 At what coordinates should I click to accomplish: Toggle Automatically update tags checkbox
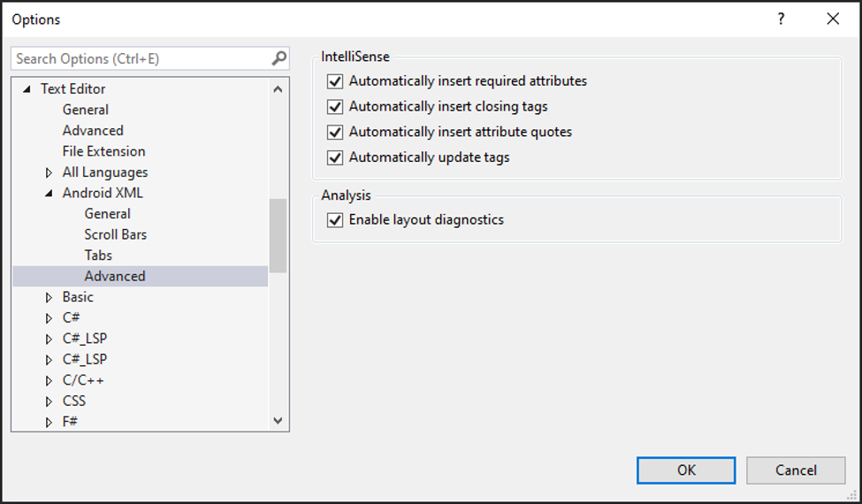[335, 157]
